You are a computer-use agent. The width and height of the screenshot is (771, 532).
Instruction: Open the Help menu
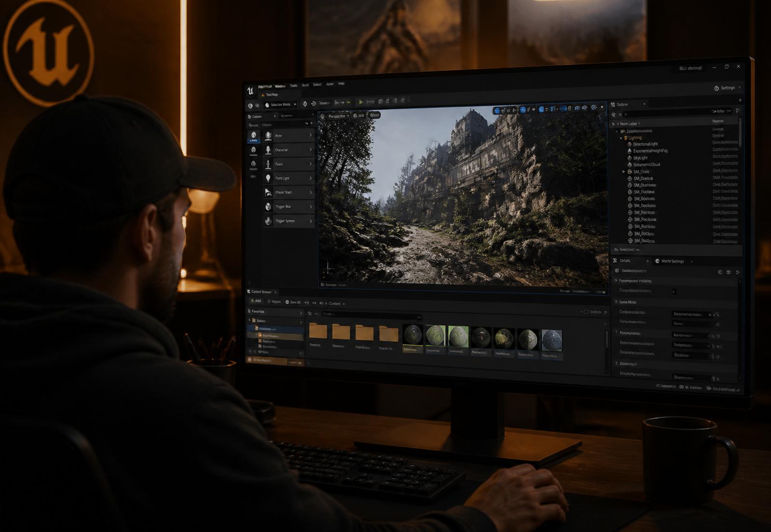(341, 84)
